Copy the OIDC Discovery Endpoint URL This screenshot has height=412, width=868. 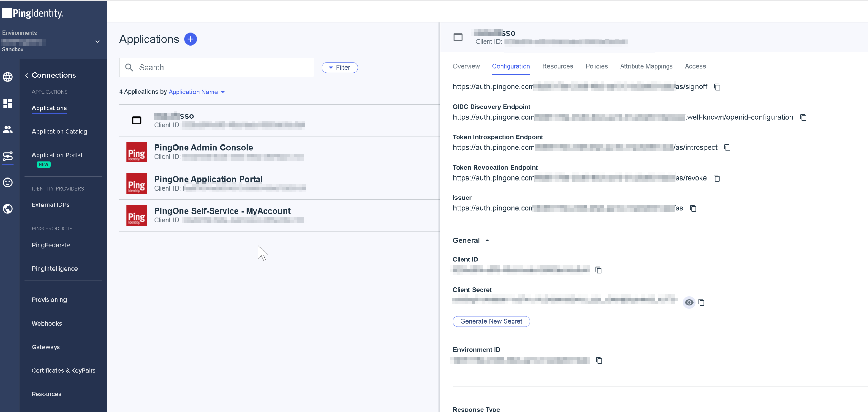pos(804,117)
